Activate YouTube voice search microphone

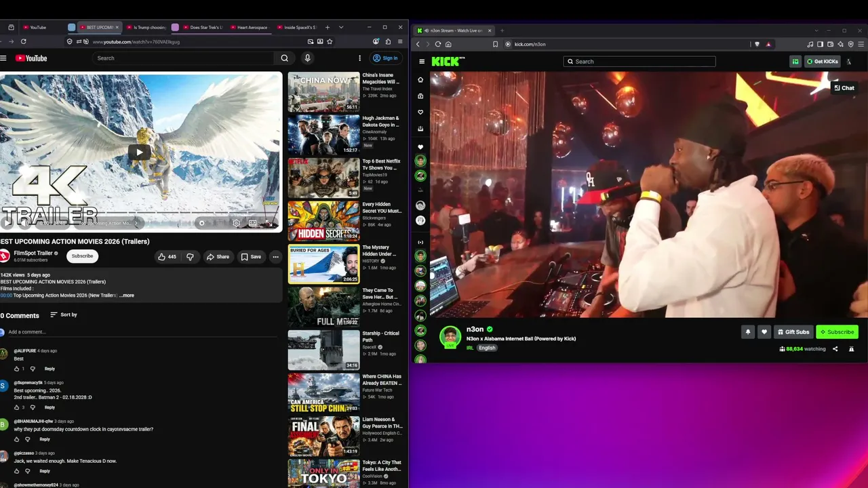pos(307,58)
